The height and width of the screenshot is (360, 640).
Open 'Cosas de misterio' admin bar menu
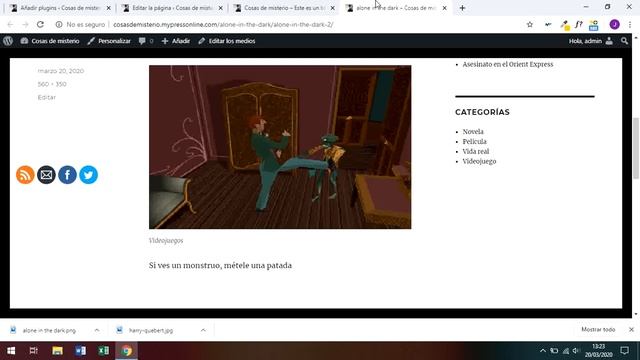coord(50,41)
